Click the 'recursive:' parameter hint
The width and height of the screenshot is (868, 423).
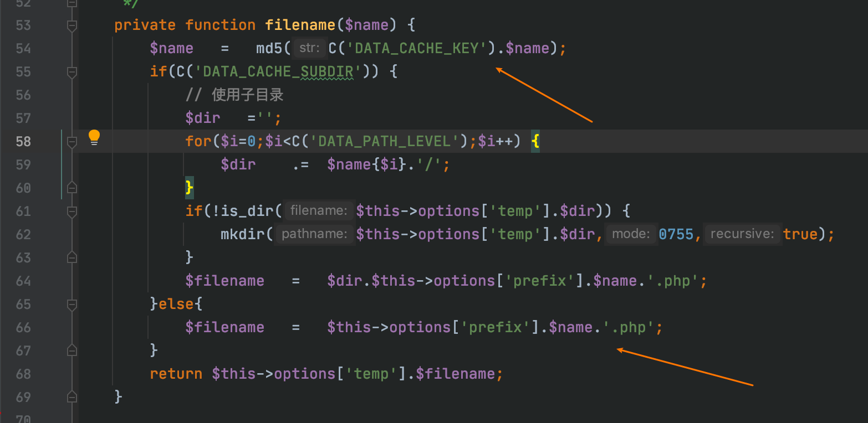click(742, 235)
